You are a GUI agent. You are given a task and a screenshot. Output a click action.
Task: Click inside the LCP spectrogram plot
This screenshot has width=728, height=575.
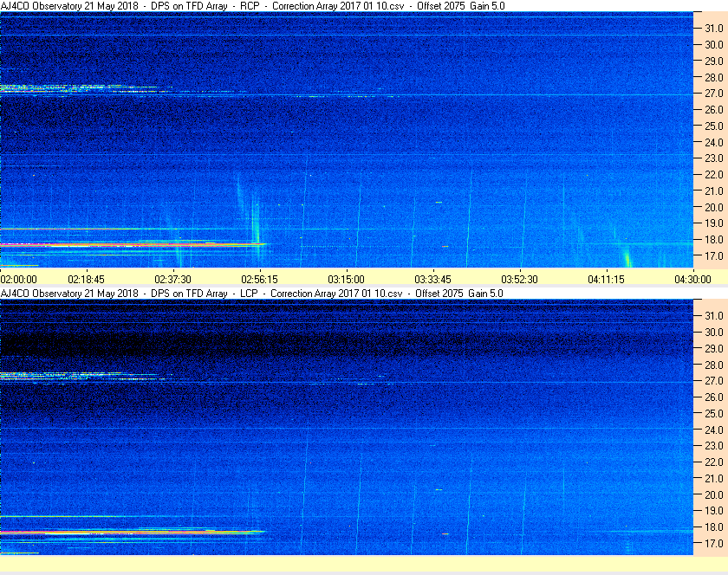(347, 427)
